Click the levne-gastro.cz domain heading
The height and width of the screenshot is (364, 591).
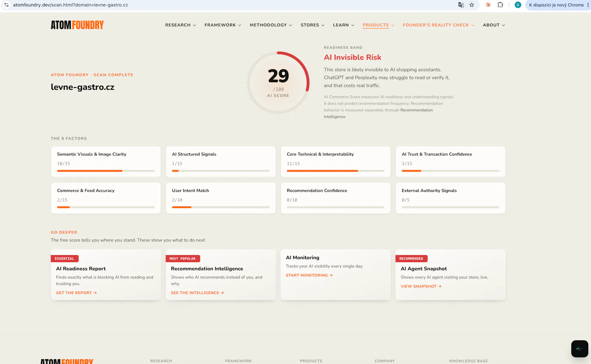point(83,87)
